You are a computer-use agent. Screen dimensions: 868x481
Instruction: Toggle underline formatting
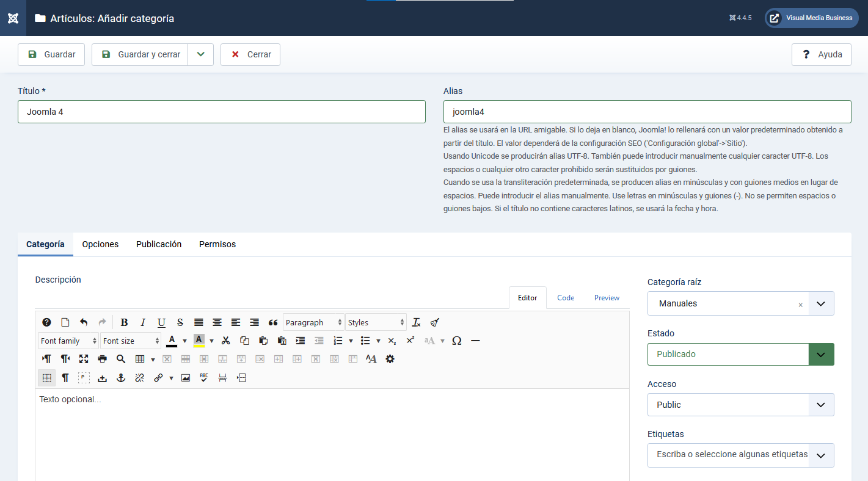161,322
